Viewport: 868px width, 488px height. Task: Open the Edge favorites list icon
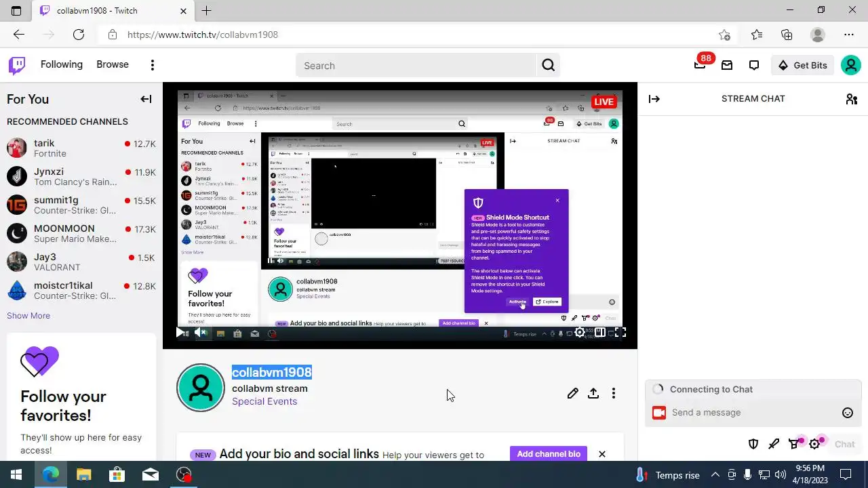point(757,35)
